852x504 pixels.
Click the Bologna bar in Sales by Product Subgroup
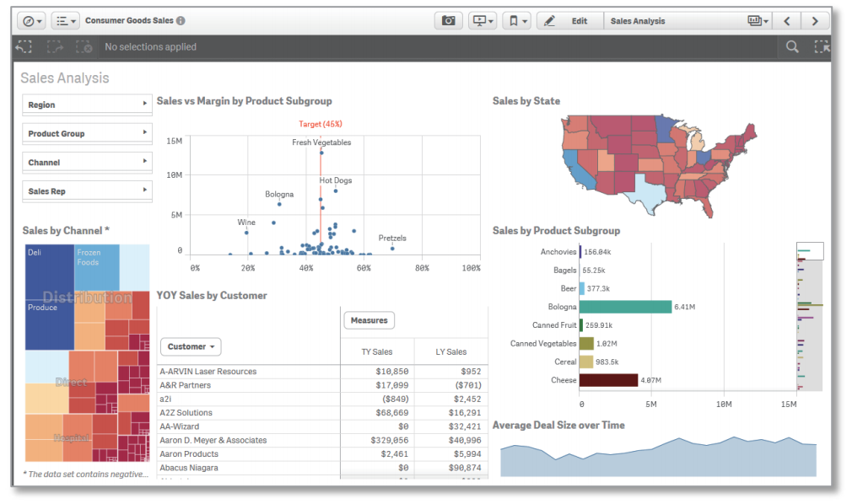624,307
